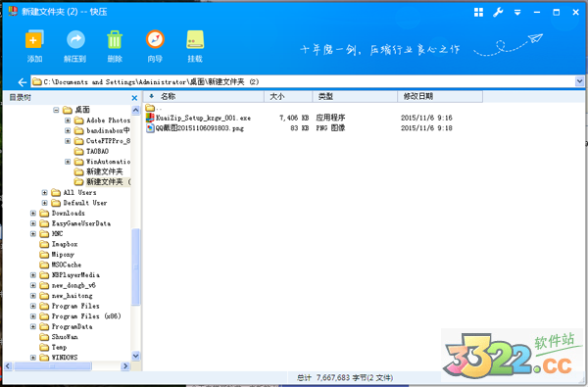Open the wrench settings icon in title bar
The height and width of the screenshot is (387, 588).
click(x=498, y=12)
